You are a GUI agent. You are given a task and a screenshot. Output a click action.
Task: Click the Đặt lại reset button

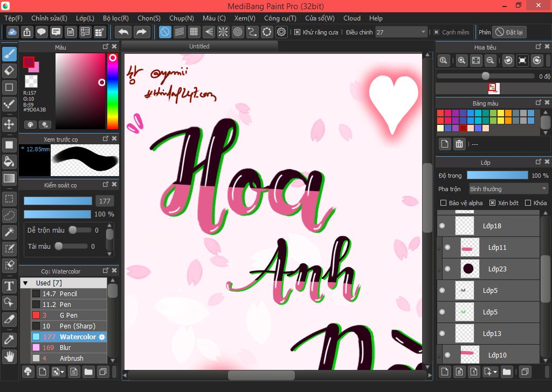click(509, 32)
